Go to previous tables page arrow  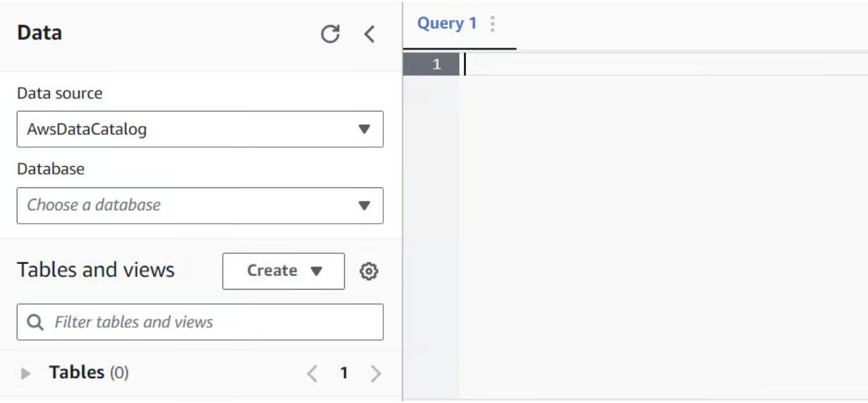pyautogui.click(x=311, y=371)
